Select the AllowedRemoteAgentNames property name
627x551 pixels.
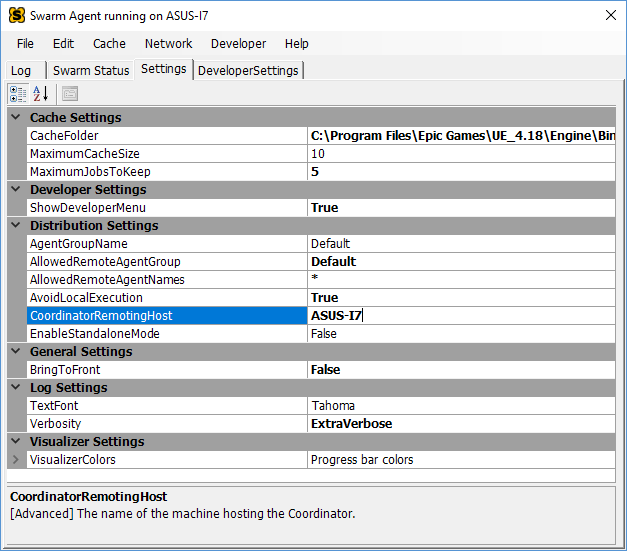[x=167, y=280]
